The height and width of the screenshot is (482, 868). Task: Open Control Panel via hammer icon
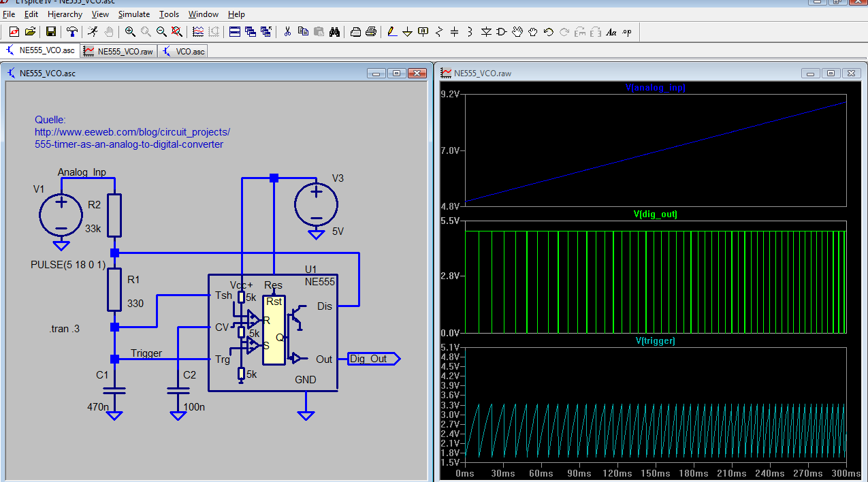point(72,31)
